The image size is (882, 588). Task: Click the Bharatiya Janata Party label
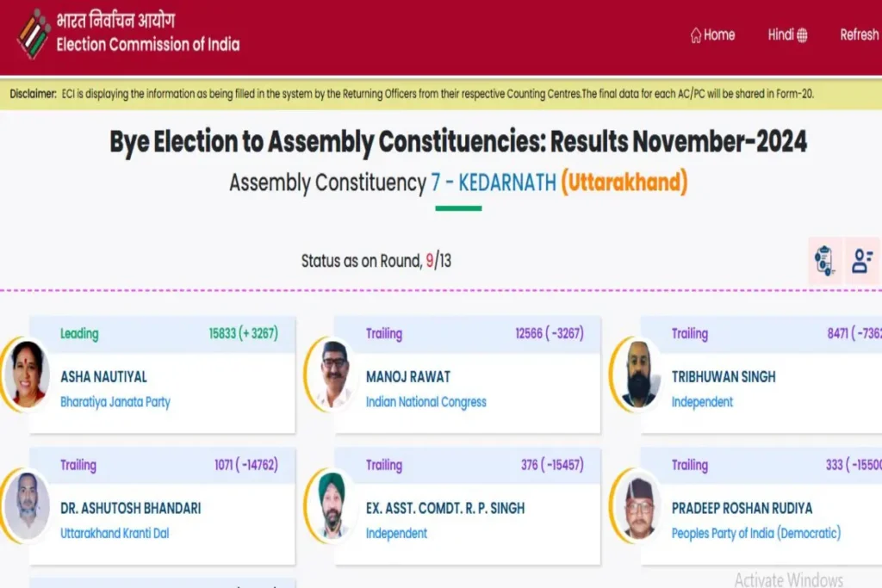[x=115, y=402]
